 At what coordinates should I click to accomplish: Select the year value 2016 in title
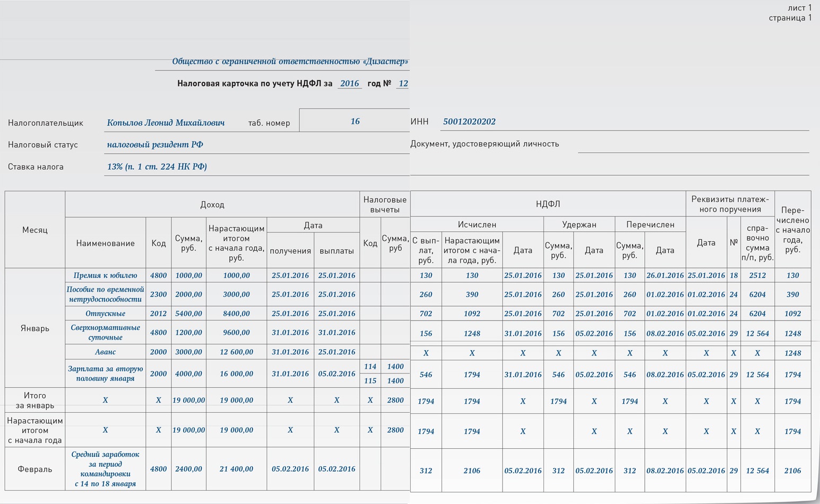(349, 83)
